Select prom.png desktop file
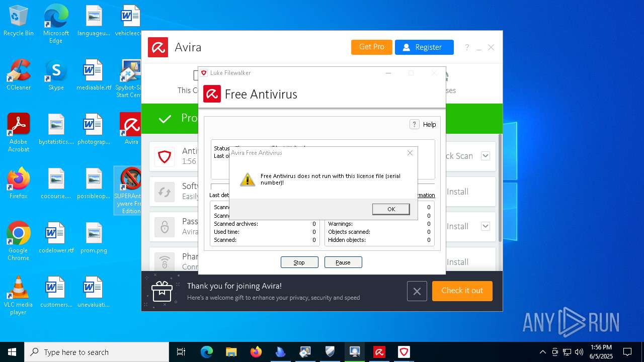Image resolution: width=644 pixels, height=362 pixels. tap(94, 238)
